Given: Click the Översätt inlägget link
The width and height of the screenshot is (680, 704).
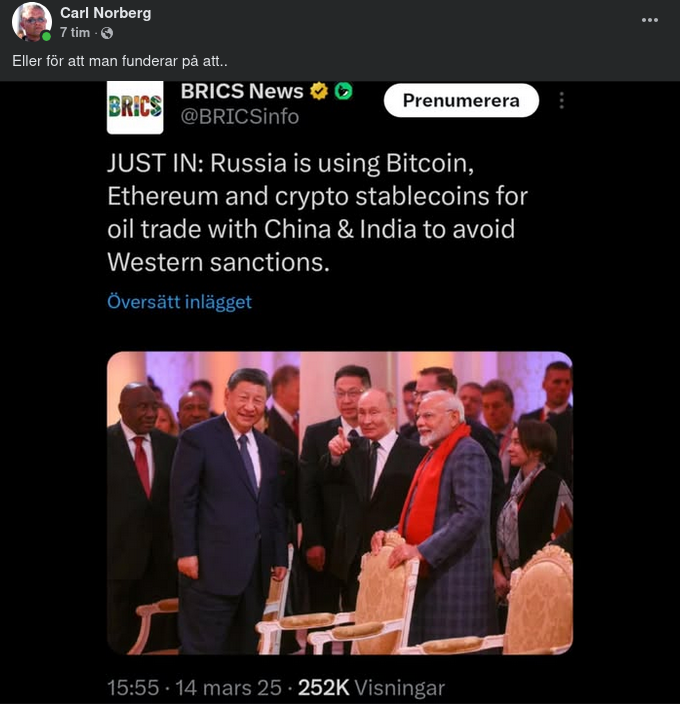Looking at the screenshot, I should point(180,302).
